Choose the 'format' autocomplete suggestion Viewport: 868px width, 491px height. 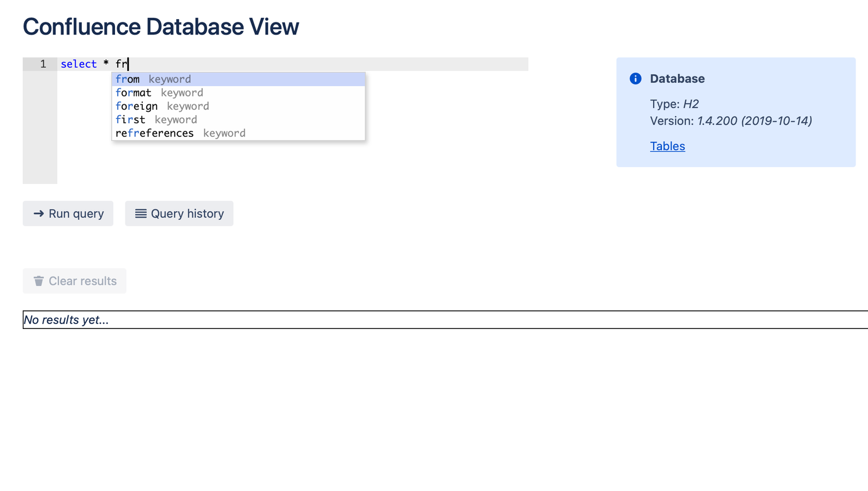pos(238,93)
